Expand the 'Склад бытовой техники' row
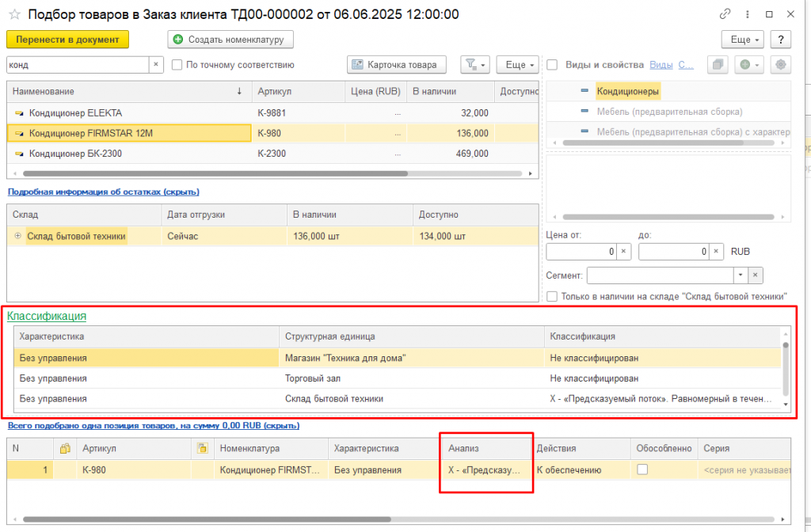811x532 pixels. tap(17, 236)
